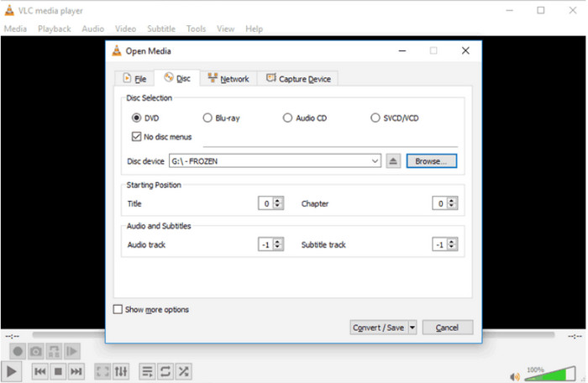Adjust the volume slider at 100%

click(550, 374)
